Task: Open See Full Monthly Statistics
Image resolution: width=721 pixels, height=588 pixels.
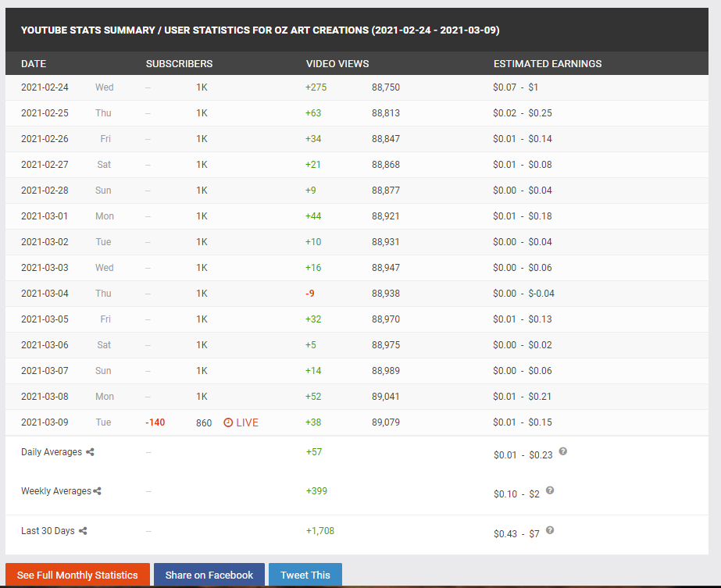Action: pos(77,575)
